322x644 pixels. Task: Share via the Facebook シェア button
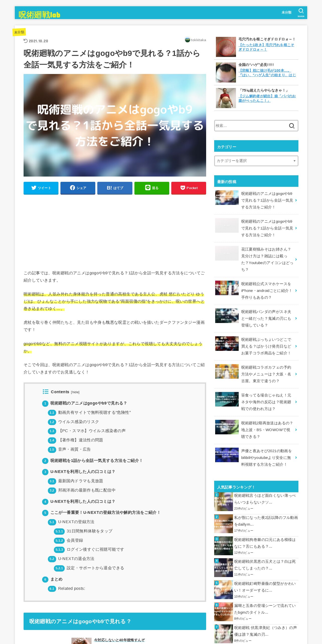point(78,188)
